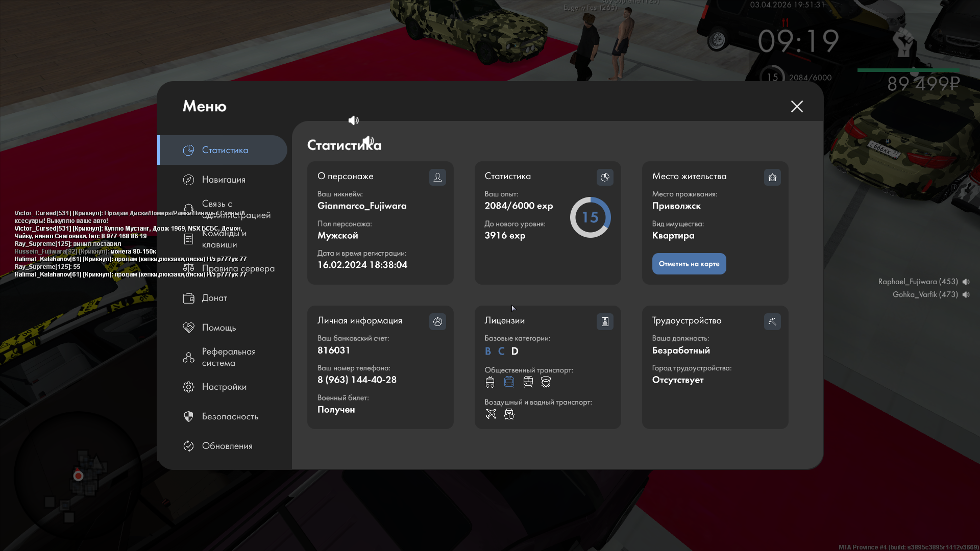980x551 pixels.
Task: Click the airplane license icon
Action: pyautogui.click(x=491, y=414)
